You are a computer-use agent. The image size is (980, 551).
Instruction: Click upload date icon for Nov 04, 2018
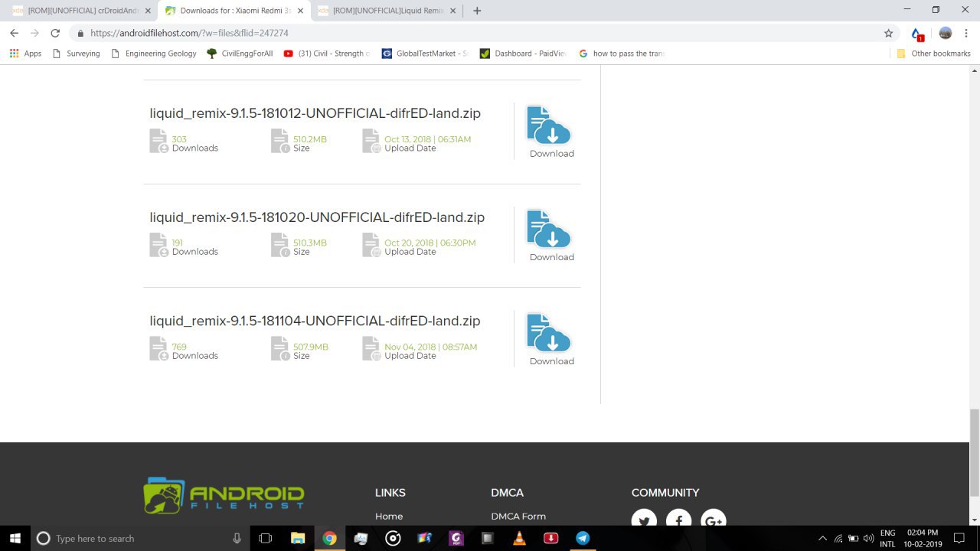[371, 348]
